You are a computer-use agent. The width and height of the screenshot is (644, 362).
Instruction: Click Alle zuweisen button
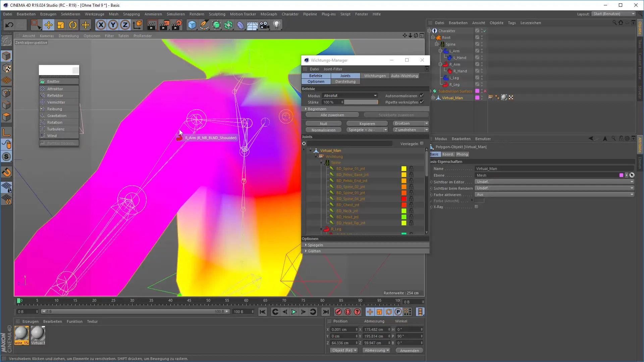[x=332, y=115]
